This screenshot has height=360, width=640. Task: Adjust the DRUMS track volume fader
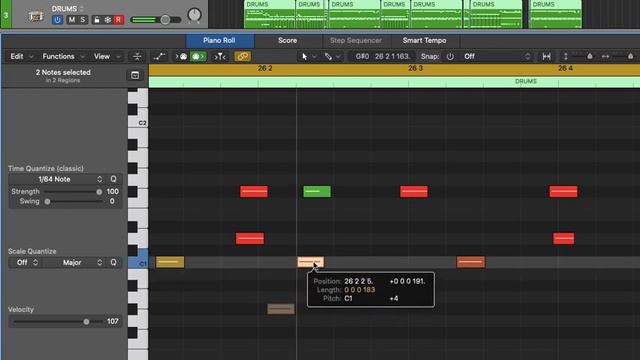165,20
